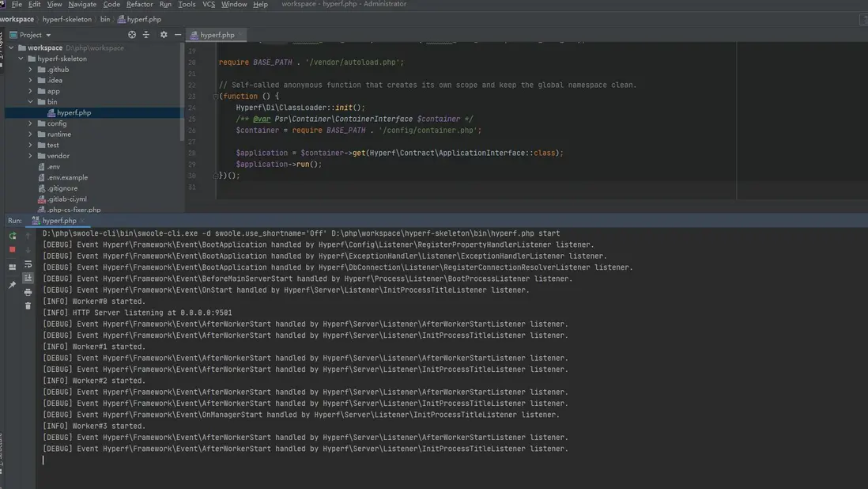Open the Refactor menu
The width and height of the screenshot is (868, 489).
click(x=139, y=5)
